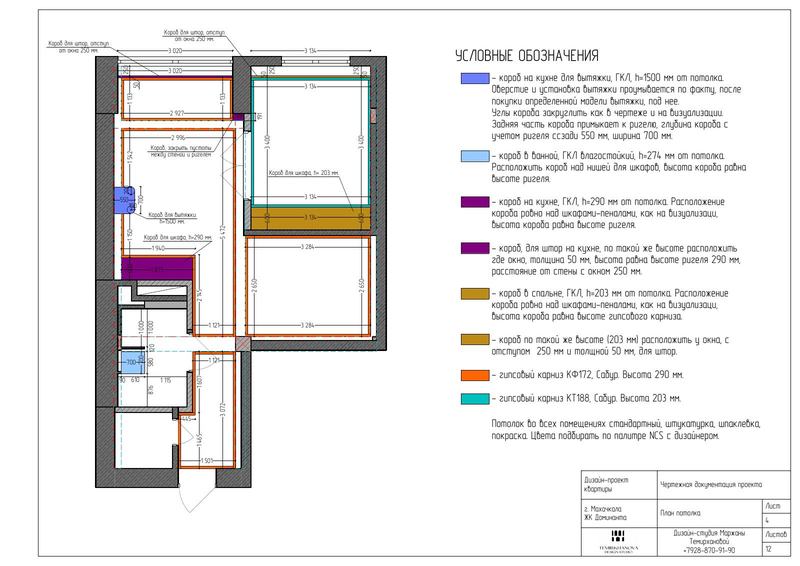Select the gold swatch for bedroom box
Viewport: 800px width, 566px height.
click(x=474, y=293)
